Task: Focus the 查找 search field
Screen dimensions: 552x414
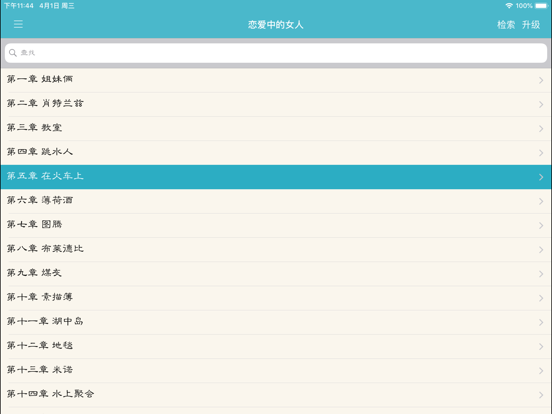Action: pyautogui.click(x=276, y=53)
